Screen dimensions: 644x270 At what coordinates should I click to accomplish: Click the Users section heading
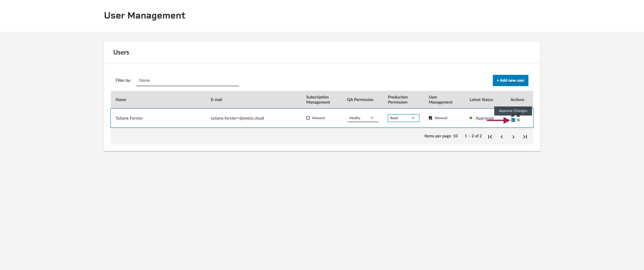121,52
